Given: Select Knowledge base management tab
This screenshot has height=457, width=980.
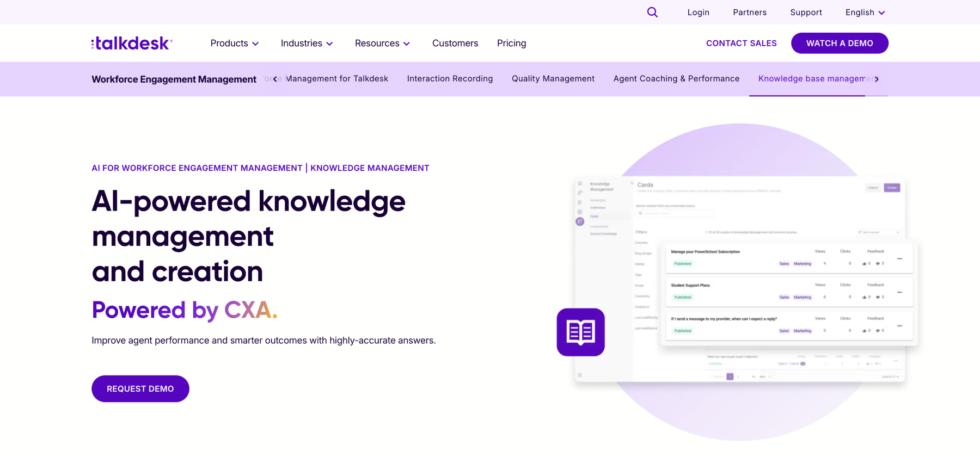Looking at the screenshot, I should coord(812,78).
